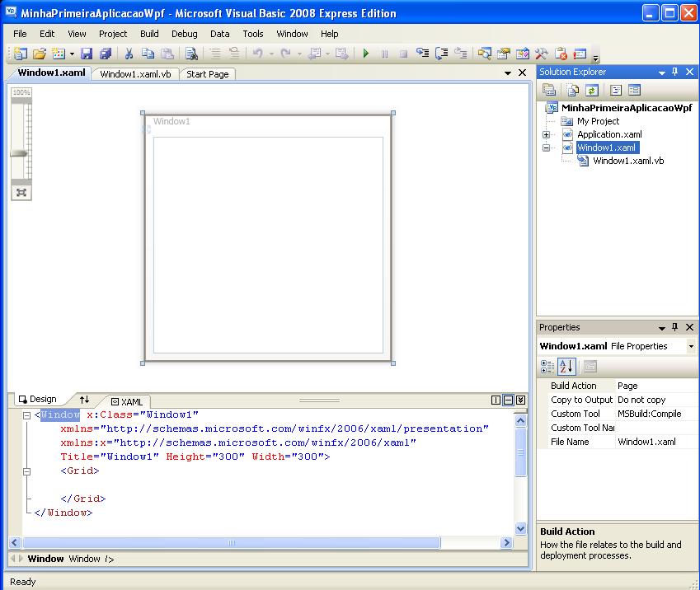This screenshot has height=590, width=700.
Task: Click the Step Over icon
Action: [x=441, y=54]
